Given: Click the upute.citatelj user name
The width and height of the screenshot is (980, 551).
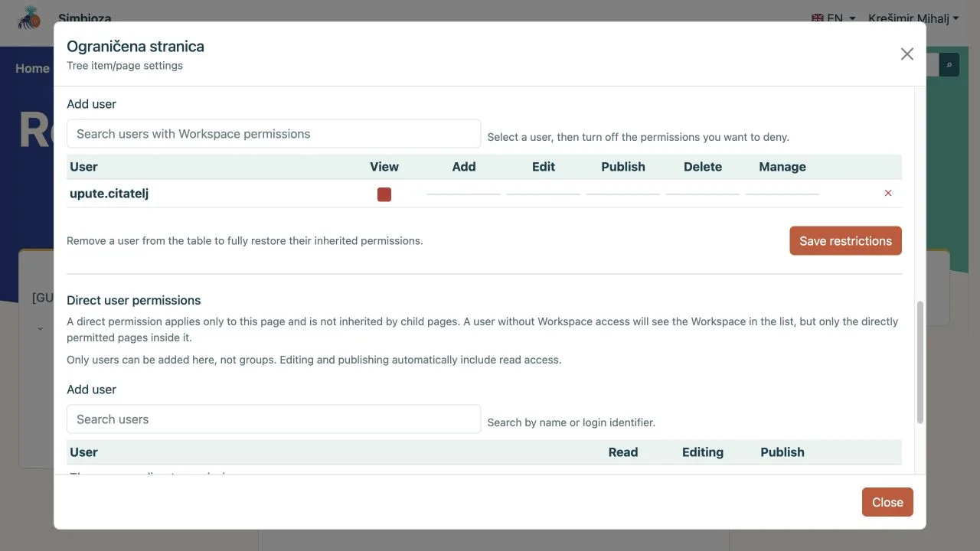Looking at the screenshot, I should click(109, 194).
